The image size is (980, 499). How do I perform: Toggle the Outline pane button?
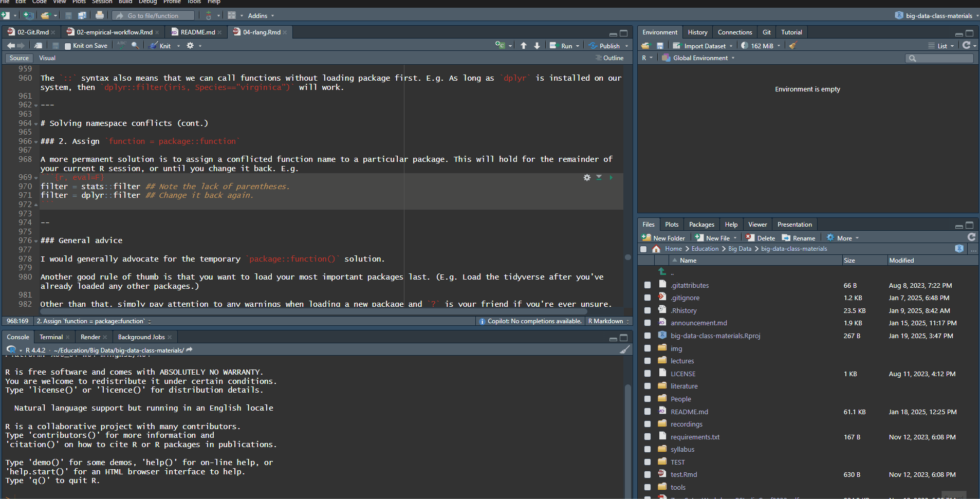pyautogui.click(x=609, y=58)
